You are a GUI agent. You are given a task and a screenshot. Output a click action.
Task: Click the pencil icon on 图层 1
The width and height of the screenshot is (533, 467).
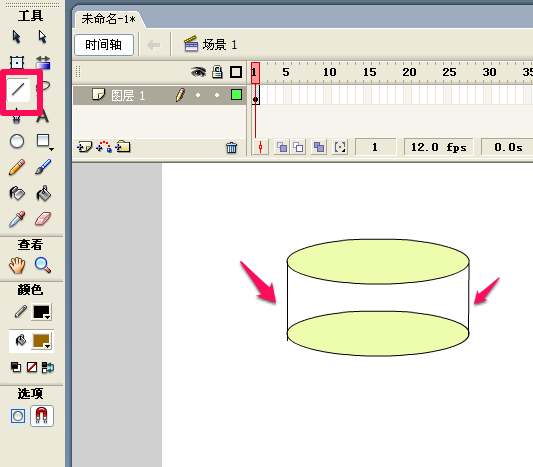pos(180,95)
